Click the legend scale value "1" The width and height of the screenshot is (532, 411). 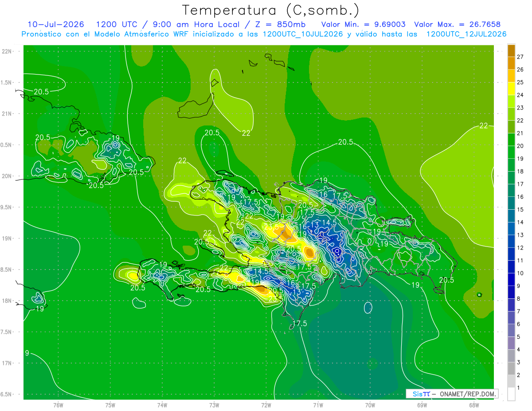(x=519, y=388)
